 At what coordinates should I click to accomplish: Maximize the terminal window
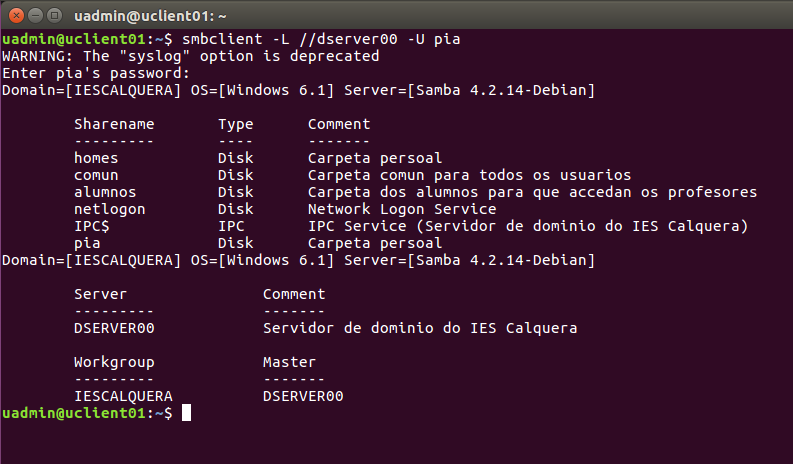pyautogui.click(x=54, y=16)
